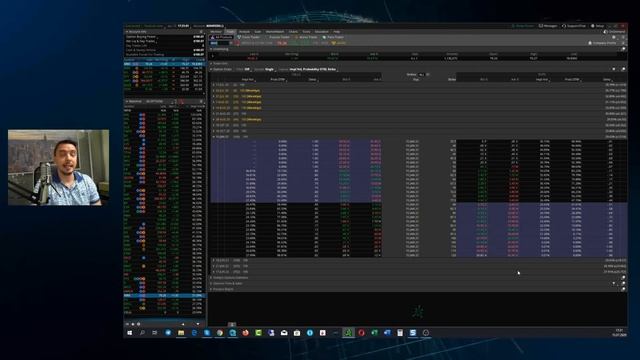Click the thinkorswim taskbar icon
640x360 pixels.
point(348,333)
